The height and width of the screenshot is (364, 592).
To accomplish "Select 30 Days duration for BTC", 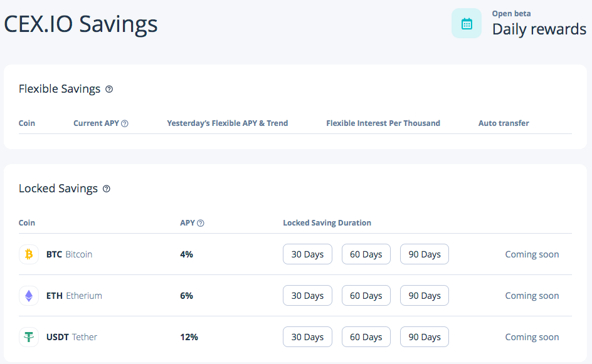I will (x=307, y=254).
